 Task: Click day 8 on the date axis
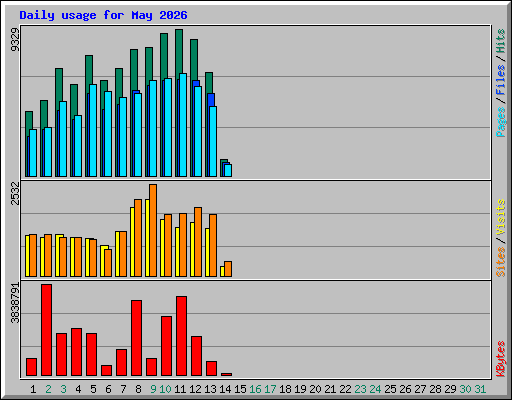coord(138,389)
